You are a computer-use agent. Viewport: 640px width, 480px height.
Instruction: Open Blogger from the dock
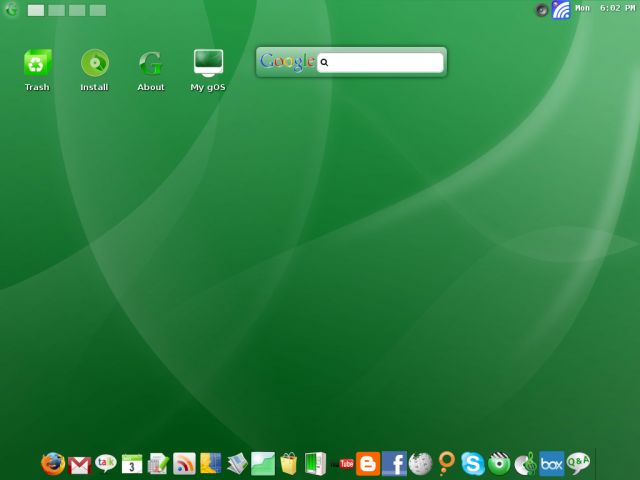368,464
